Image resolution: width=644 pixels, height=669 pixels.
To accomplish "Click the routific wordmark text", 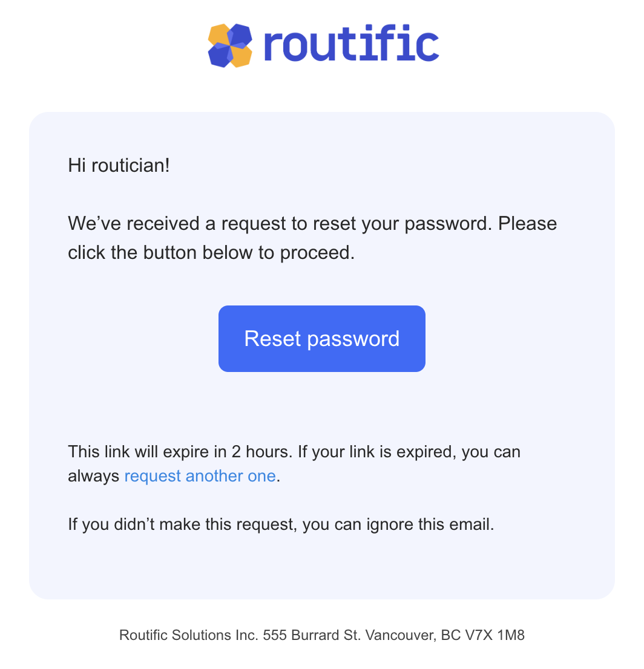I will click(x=351, y=43).
